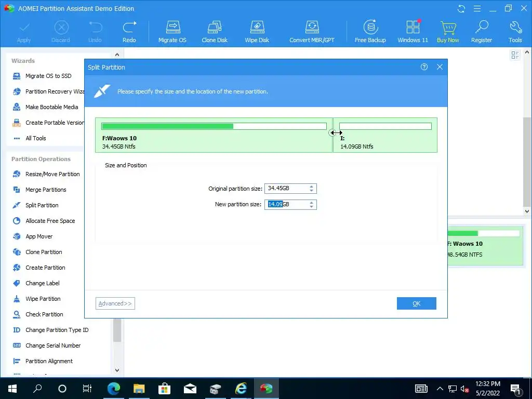Click the help icon in Split Partition dialog
532x399 pixels.
pos(424,67)
